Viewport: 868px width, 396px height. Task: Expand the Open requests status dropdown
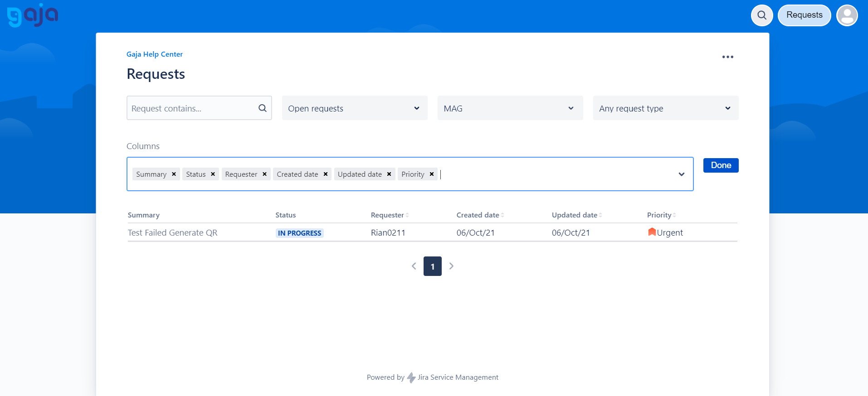[355, 108]
